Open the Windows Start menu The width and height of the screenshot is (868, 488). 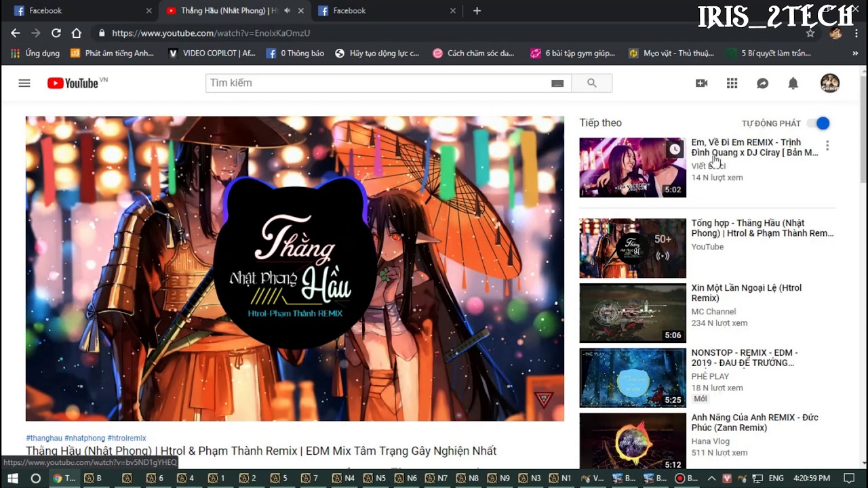pyautogui.click(x=13, y=478)
